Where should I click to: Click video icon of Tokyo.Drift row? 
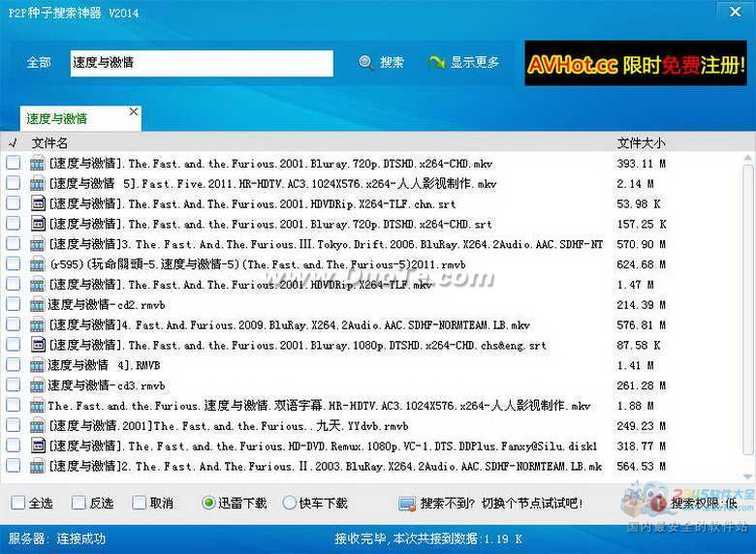click(37, 245)
